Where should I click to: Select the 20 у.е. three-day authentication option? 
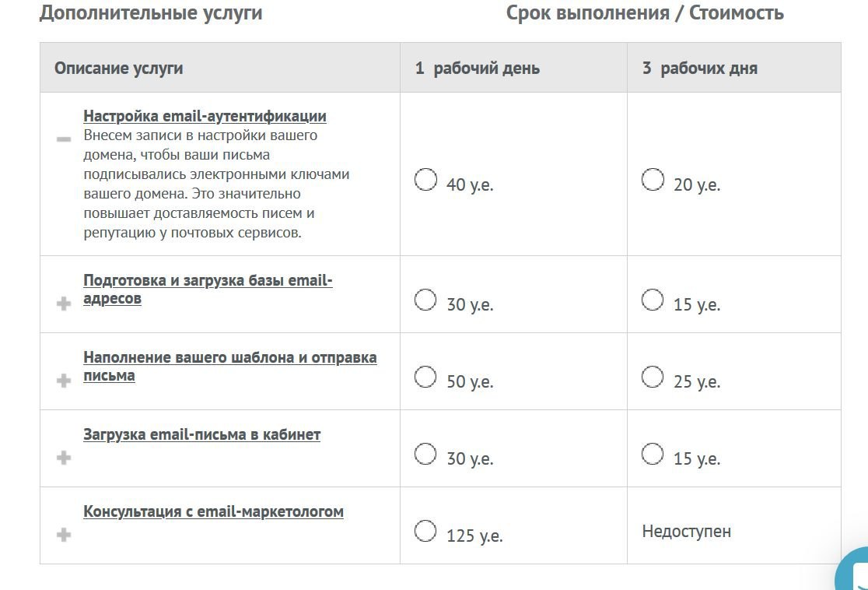coord(653,180)
